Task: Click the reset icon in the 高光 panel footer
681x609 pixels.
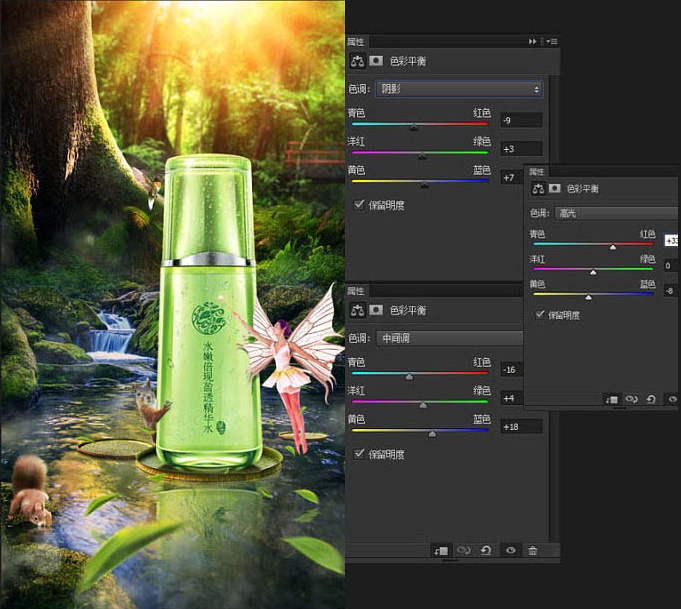Action: point(651,399)
